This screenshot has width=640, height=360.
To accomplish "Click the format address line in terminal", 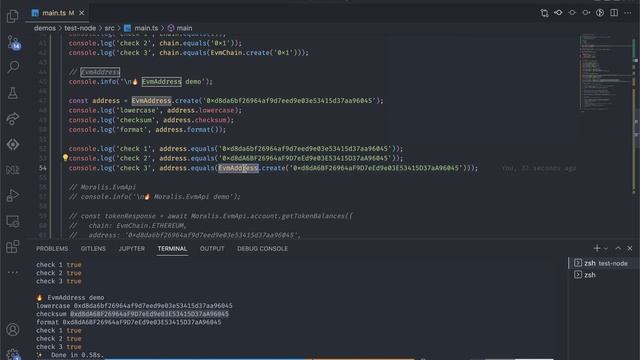I will coord(128,322).
